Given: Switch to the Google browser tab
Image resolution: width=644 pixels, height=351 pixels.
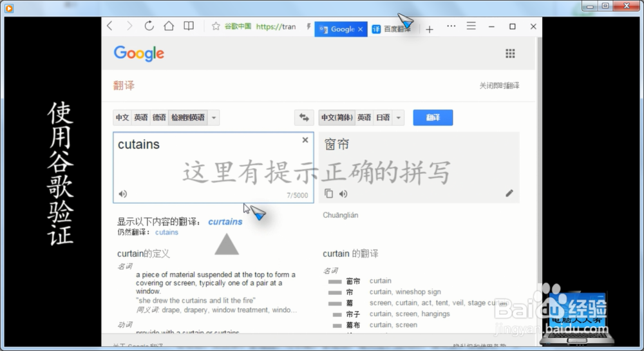Looking at the screenshot, I should 341,29.
